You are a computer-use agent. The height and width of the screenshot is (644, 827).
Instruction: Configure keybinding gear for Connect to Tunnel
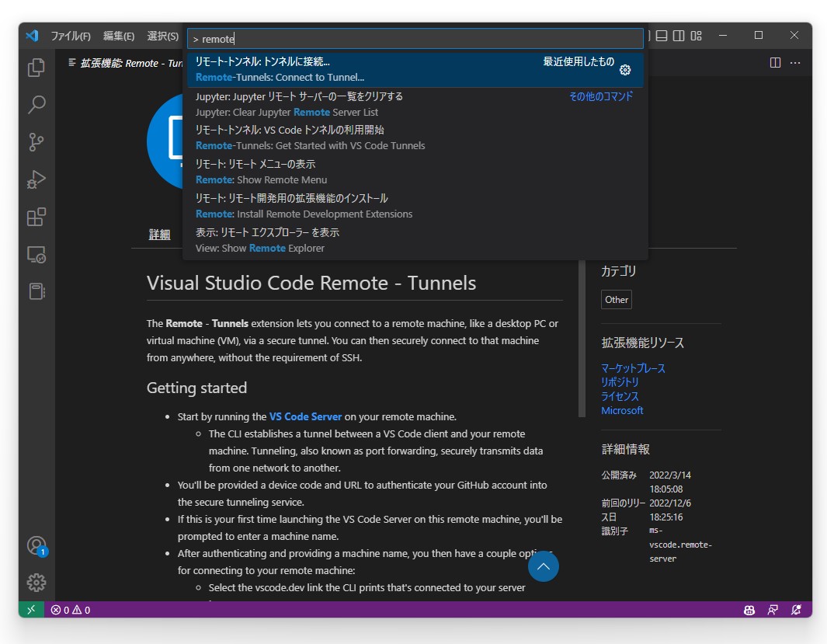tap(625, 70)
